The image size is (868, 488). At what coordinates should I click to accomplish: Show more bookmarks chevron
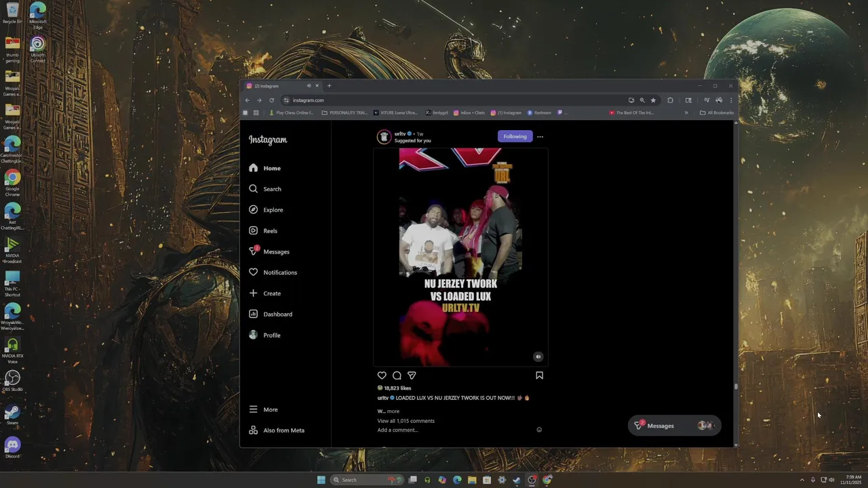[686, 113]
